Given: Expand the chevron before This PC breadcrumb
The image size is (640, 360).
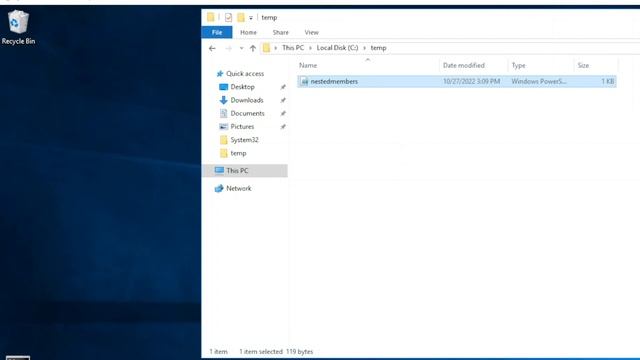Looking at the screenshot, I should (276, 48).
